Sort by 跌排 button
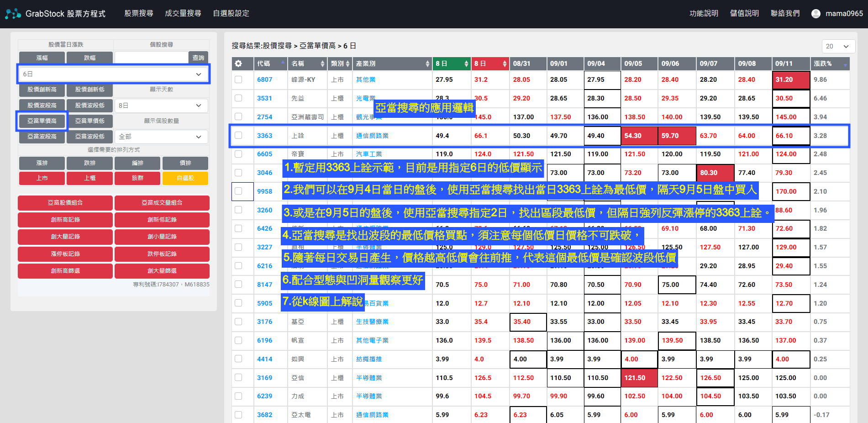Screen dimensions: 868x423 pyautogui.click(x=89, y=163)
